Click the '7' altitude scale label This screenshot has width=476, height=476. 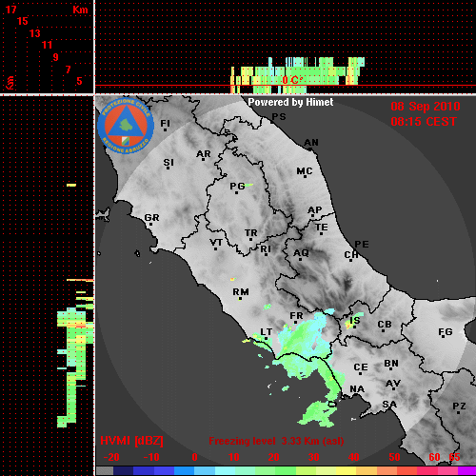pyautogui.click(x=68, y=69)
